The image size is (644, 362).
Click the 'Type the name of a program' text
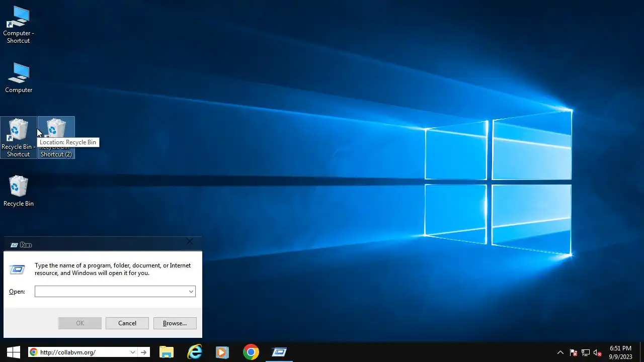(x=113, y=269)
